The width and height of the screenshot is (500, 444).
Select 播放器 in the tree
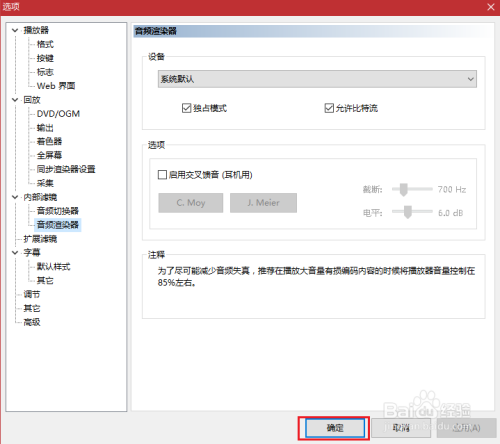pyautogui.click(x=36, y=30)
